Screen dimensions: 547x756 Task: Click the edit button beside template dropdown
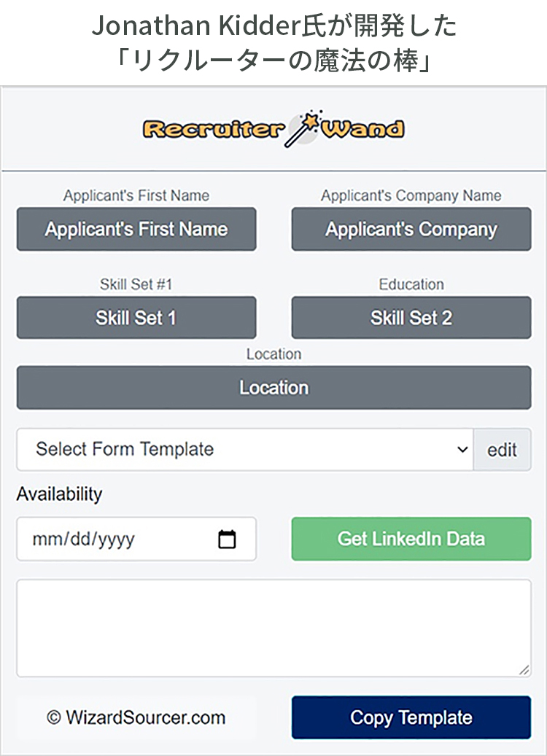pyautogui.click(x=502, y=449)
